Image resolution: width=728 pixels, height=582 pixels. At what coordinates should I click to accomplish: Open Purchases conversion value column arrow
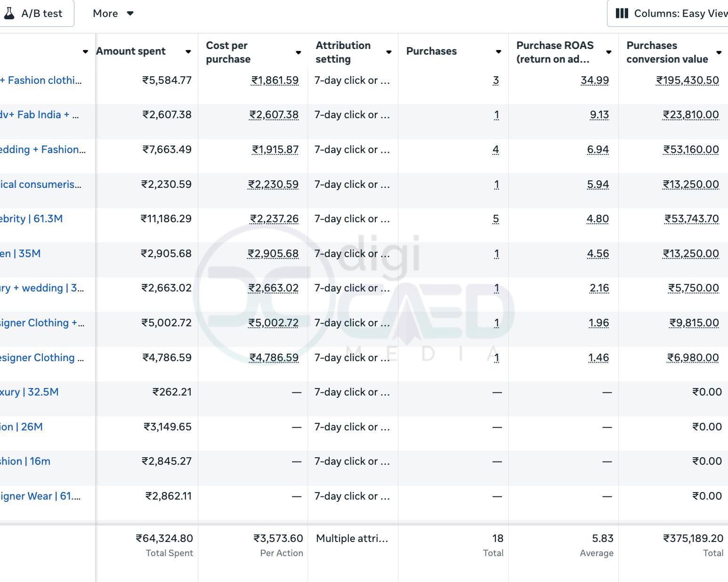tap(719, 52)
